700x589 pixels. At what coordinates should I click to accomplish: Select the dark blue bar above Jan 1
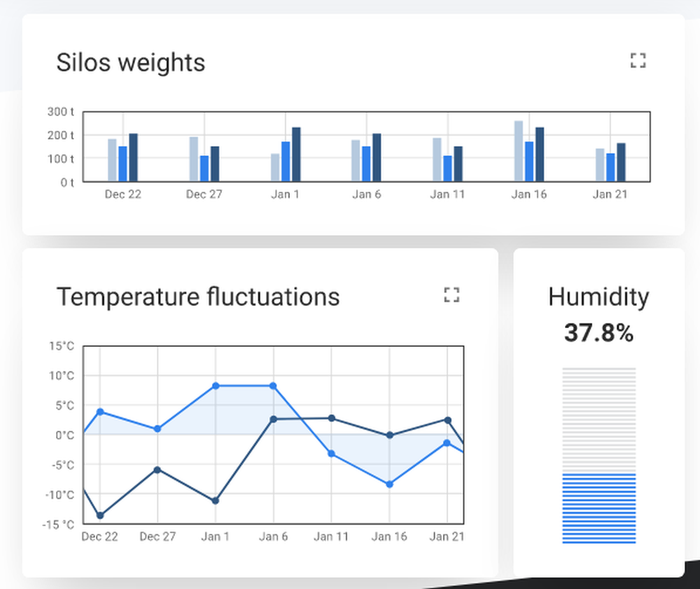click(x=296, y=154)
